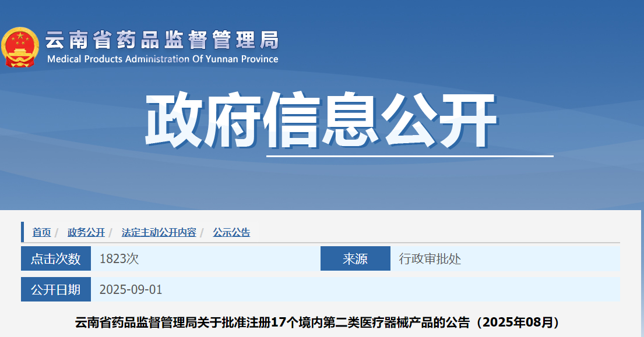Image resolution: width=644 pixels, height=337 pixels.
Task: Go to 首页 in the breadcrumb
Action: click(x=41, y=232)
